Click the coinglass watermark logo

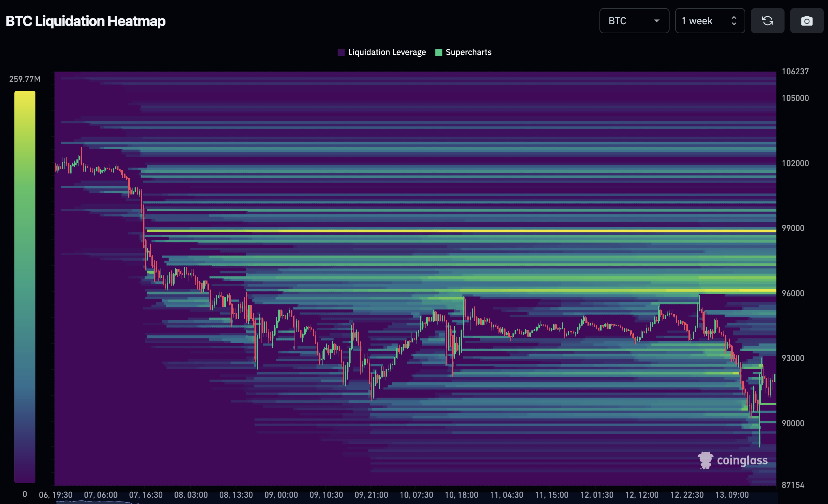click(733, 460)
